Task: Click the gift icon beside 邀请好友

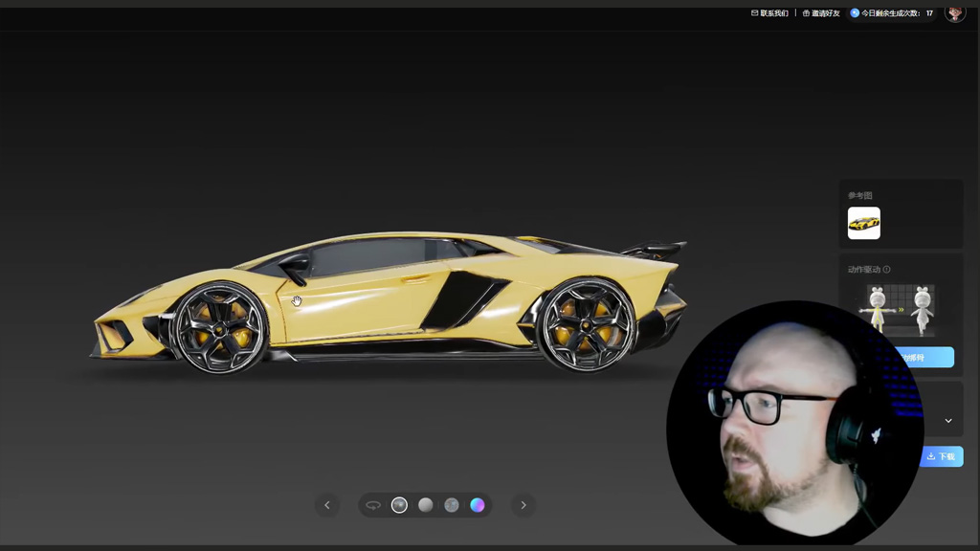Action: [x=806, y=13]
